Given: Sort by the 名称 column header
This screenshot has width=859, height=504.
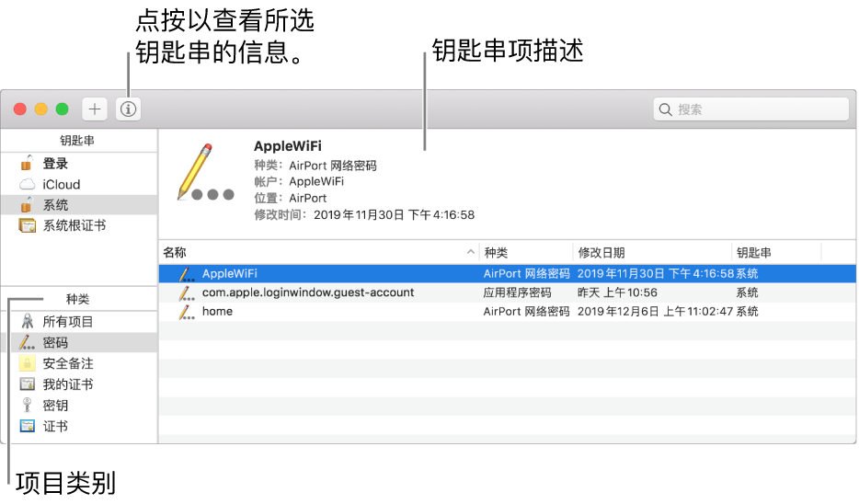Looking at the screenshot, I should pyautogui.click(x=319, y=252).
